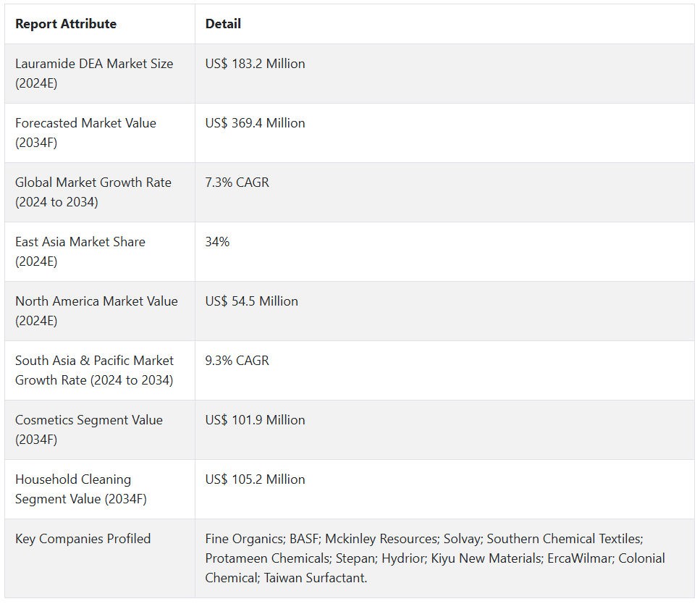Select the Household Cleaning Segment Value cell
Viewport: 700px width, 604px height.
pos(81,489)
